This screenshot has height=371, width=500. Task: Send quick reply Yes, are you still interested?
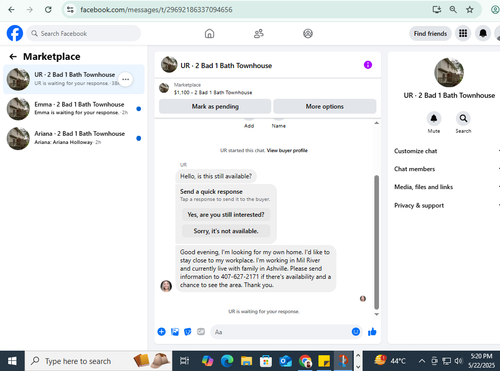click(226, 215)
